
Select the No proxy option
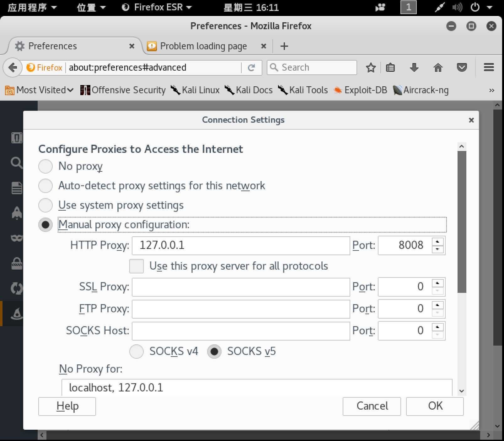[46, 166]
